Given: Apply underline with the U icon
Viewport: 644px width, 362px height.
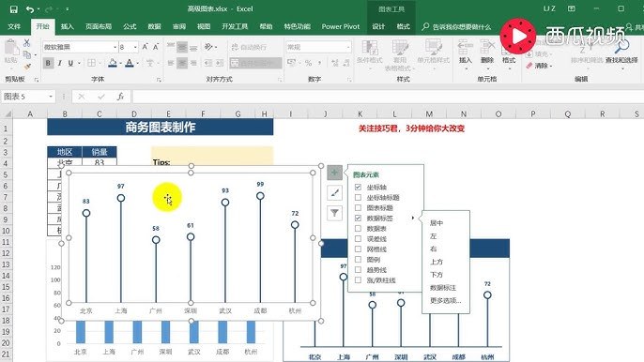Looking at the screenshot, I should tap(70, 63).
